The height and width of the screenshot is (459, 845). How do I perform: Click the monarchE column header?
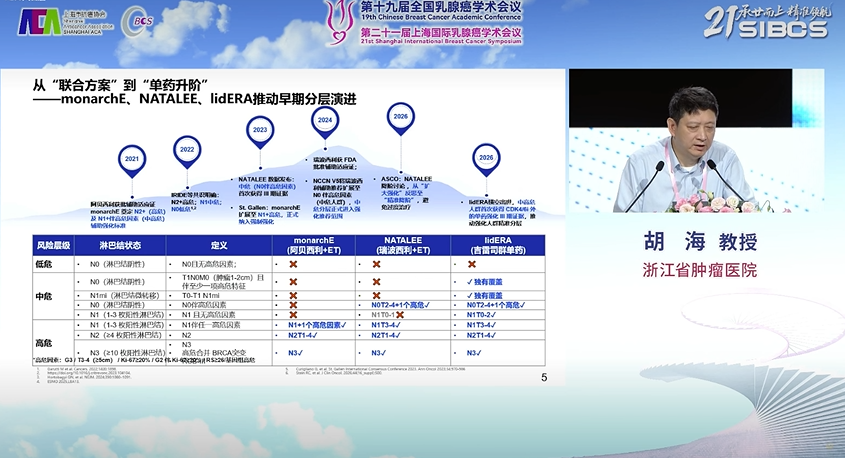pyautogui.click(x=314, y=245)
